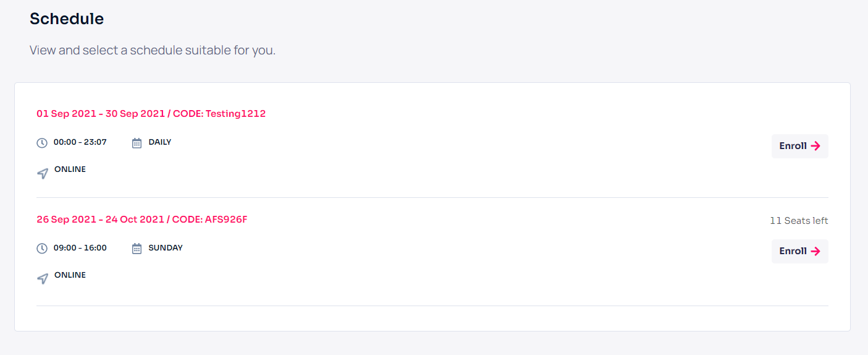Click the SUNDAY recurrence label
The width and height of the screenshot is (868, 355).
pos(166,248)
